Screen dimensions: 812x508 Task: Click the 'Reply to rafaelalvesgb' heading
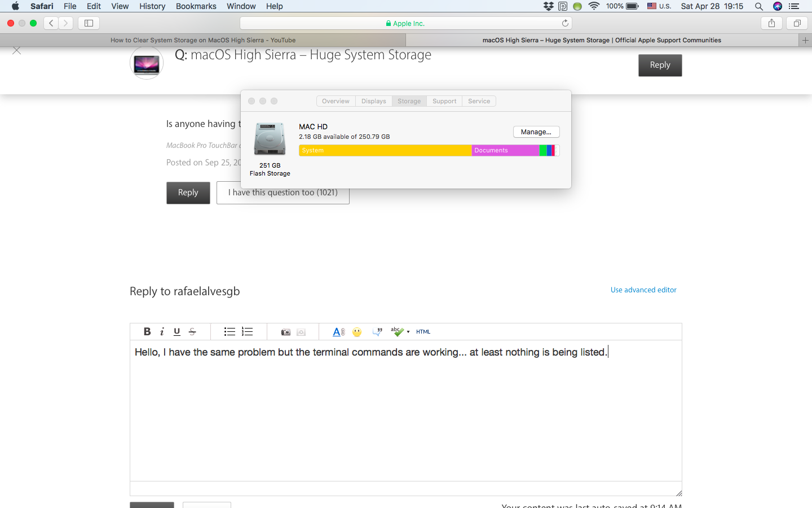point(185,291)
